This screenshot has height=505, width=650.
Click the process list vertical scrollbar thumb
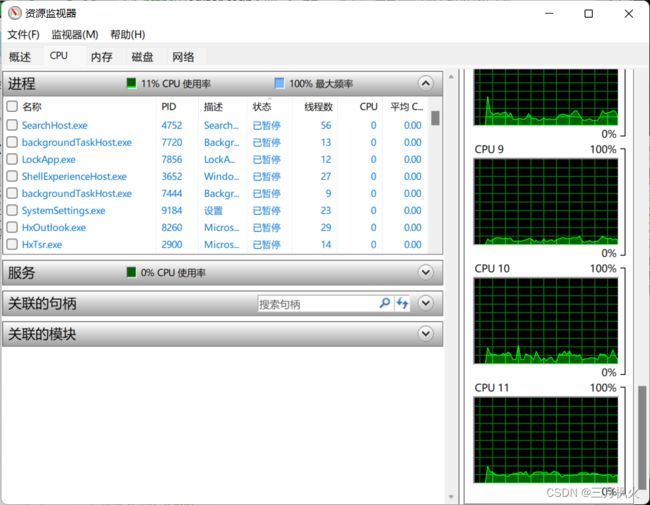coord(435,118)
